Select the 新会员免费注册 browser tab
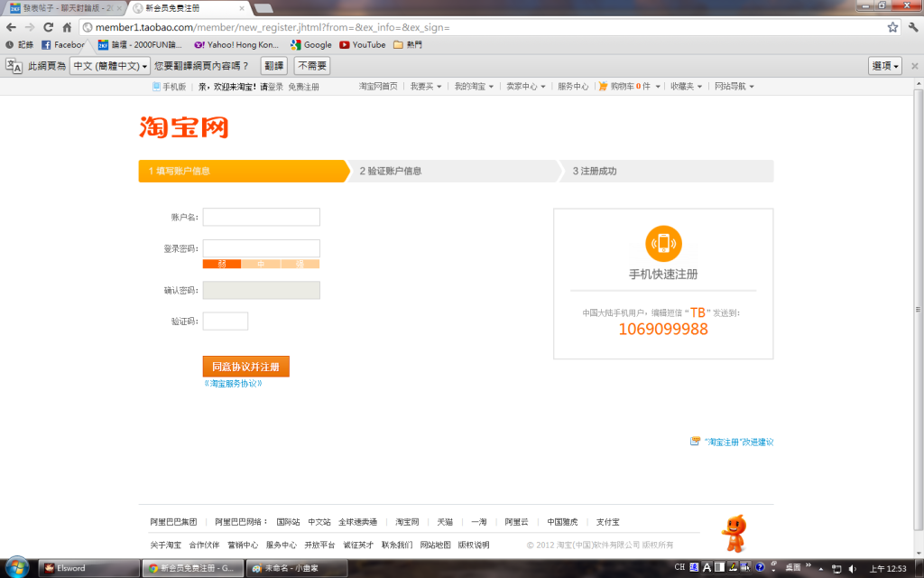Screen dimensions: 924x578 (x=188, y=8)
